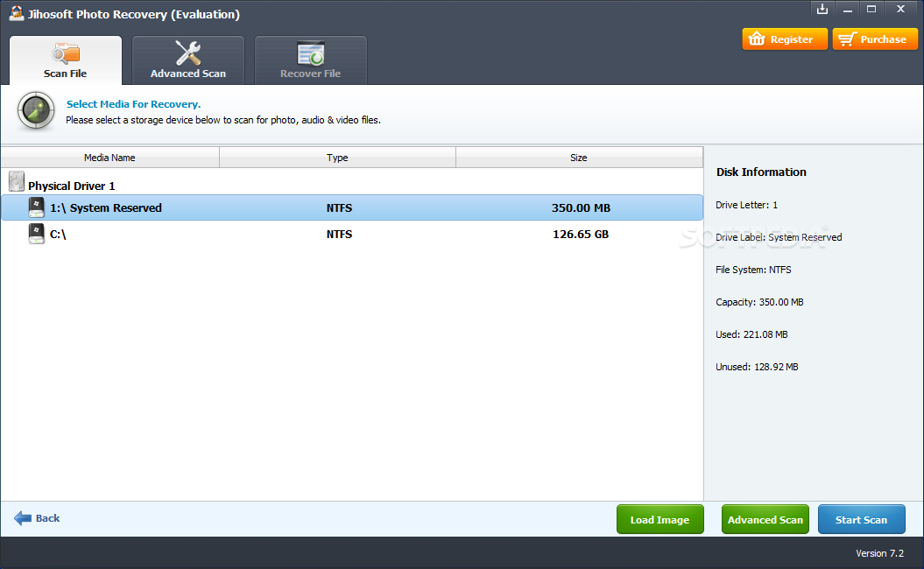This screenshot has height=569, width=924.
Task: Select Physical Driver 1 entry
Action: tap(71, 186)
